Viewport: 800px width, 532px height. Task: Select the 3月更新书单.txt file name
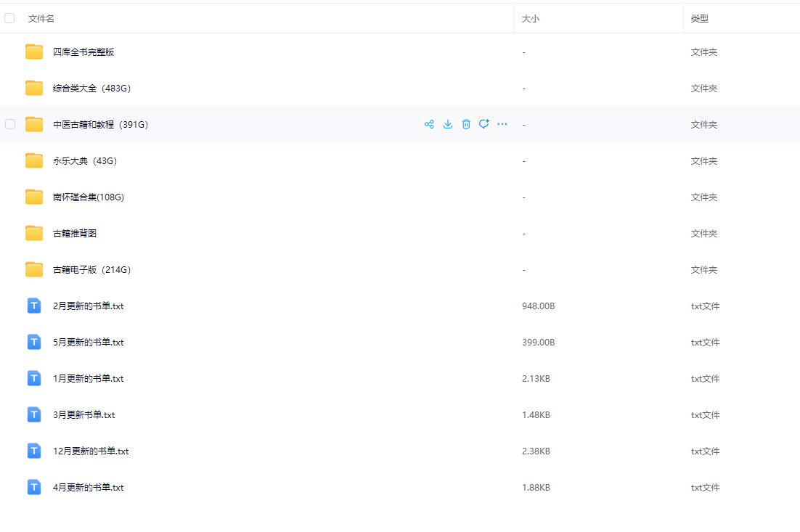click(x=83, y=415)
